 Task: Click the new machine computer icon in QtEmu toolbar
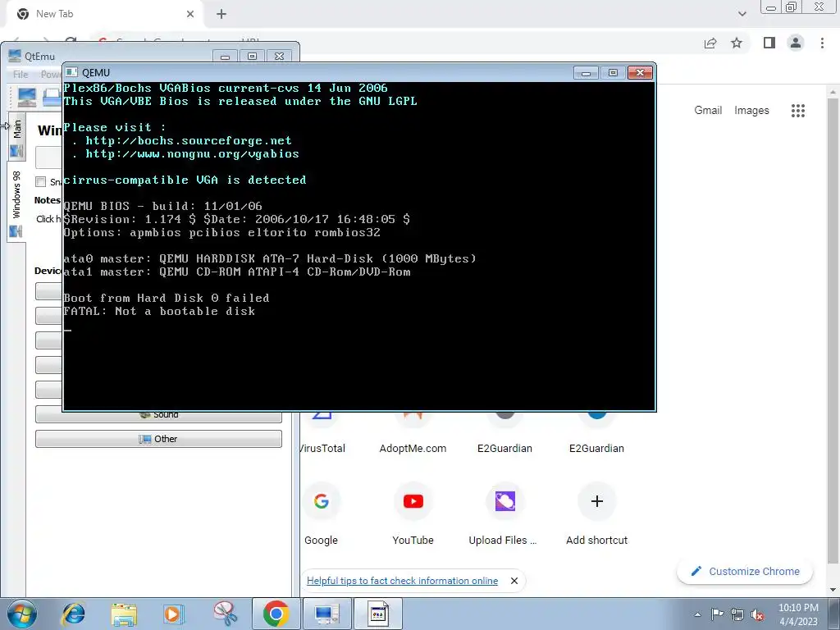pyautogui.click(x=27, y=98)
